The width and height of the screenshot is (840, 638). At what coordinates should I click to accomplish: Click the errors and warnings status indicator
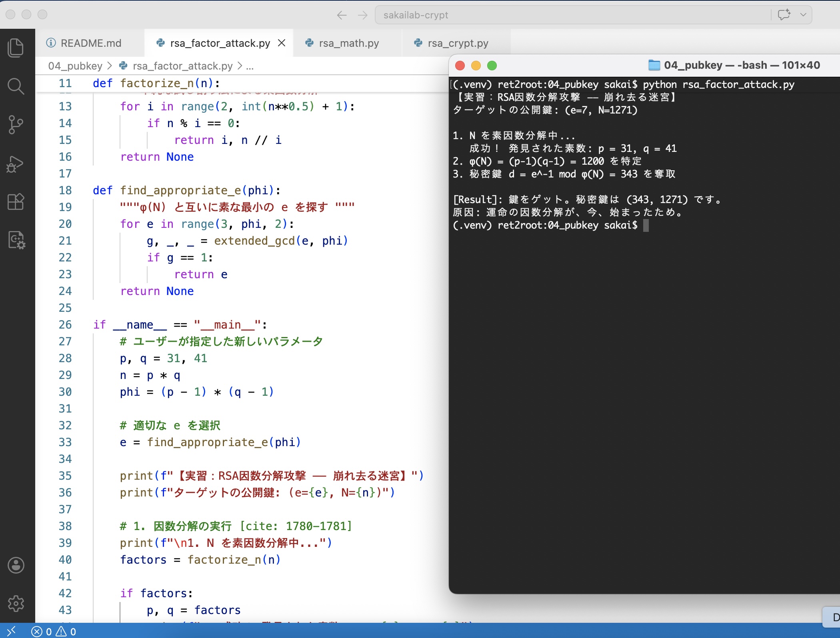pos(54,631)
